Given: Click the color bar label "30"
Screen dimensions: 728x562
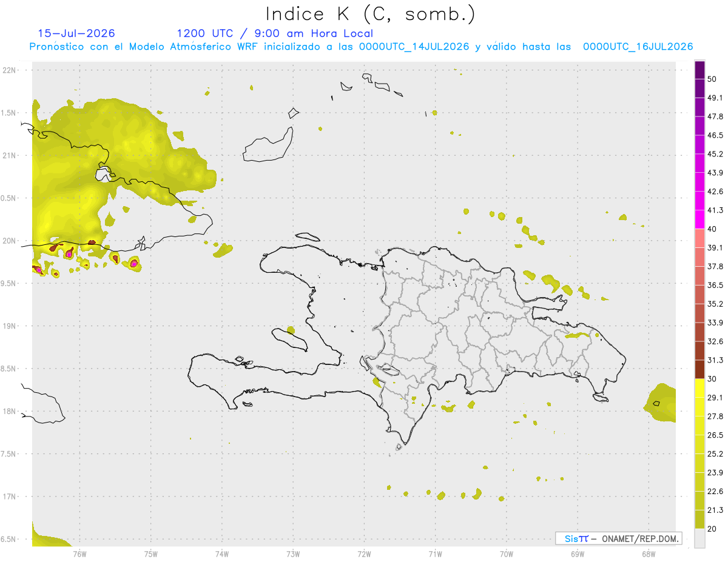Looking at the screenshot, I should click(x=712, y=379).
